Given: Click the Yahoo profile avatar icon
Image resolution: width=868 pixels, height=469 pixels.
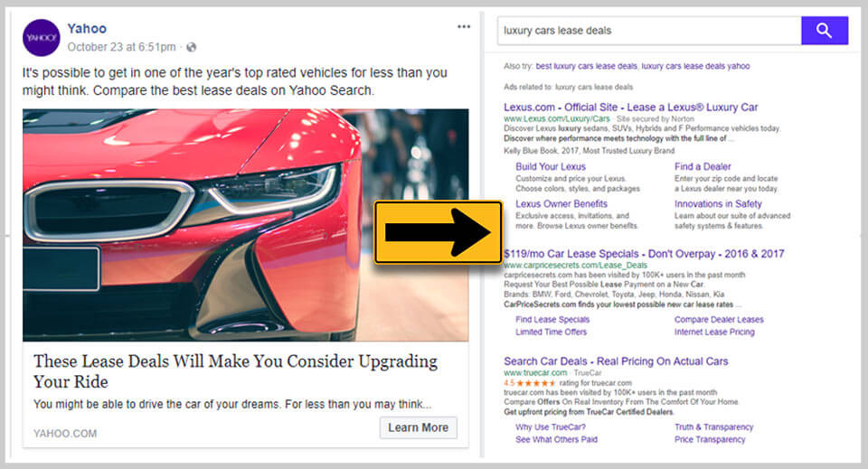Looking at the screenshot, I should (x=42, y=38).
